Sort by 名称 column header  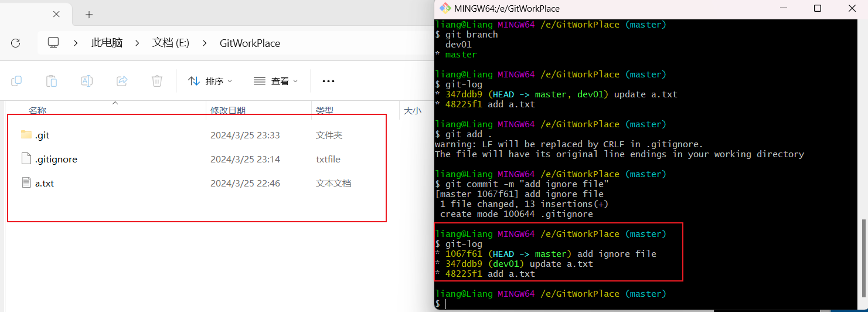(38, 110)
